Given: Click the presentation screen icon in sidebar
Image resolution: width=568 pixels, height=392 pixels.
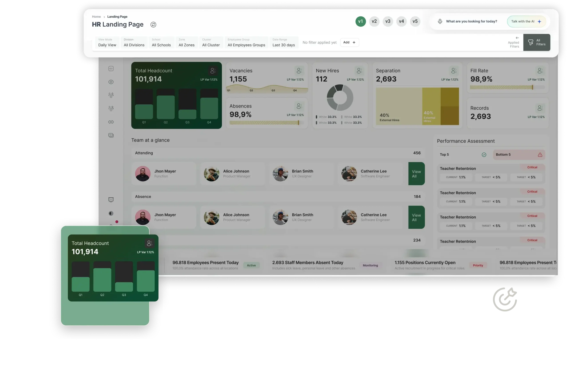Looking at the screenshot, I should point(111,200).
